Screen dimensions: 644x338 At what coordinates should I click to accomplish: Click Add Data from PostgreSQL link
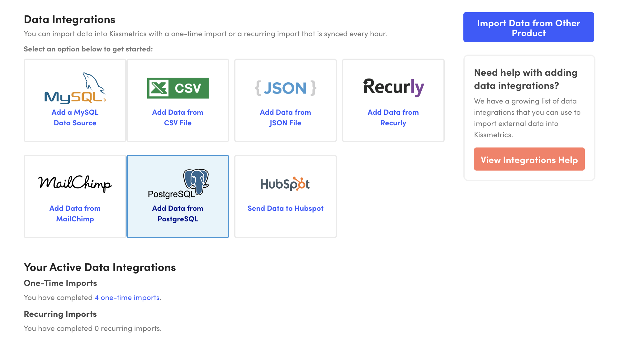tap(178, 213)
